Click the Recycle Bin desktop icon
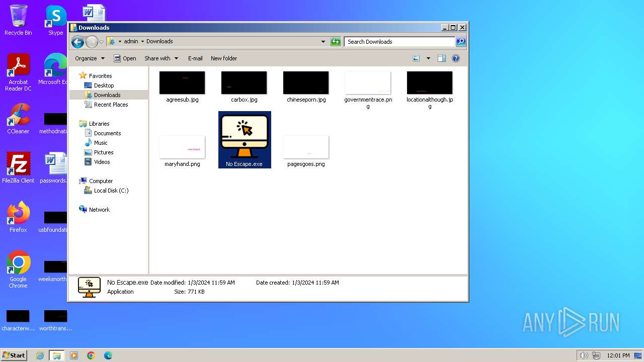 click(18, 20)
